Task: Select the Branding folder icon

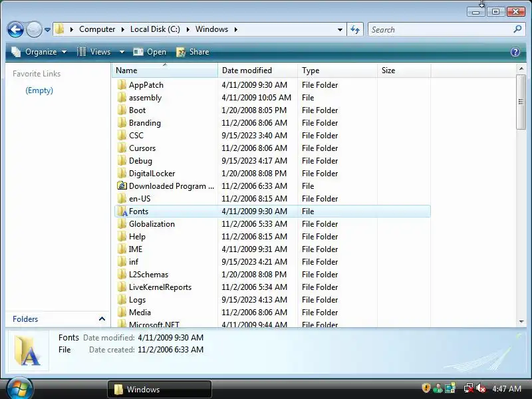Action: (122, 123)
